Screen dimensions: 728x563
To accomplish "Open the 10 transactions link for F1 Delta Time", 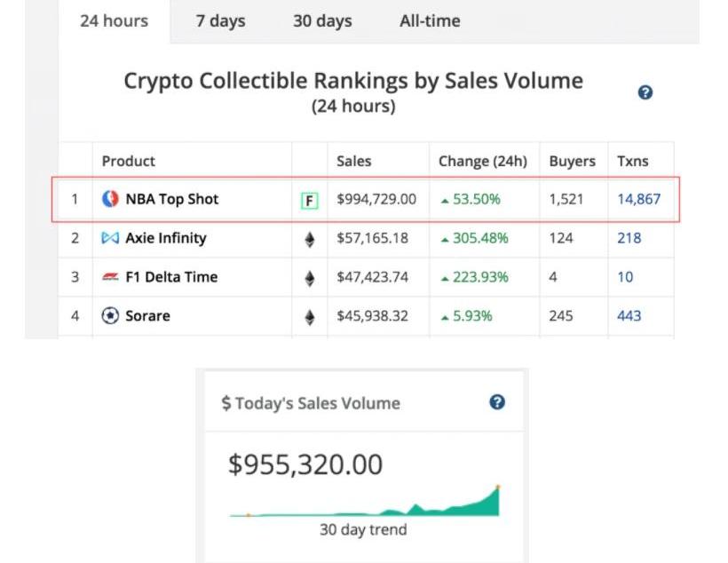I will [x=625, y=277].
